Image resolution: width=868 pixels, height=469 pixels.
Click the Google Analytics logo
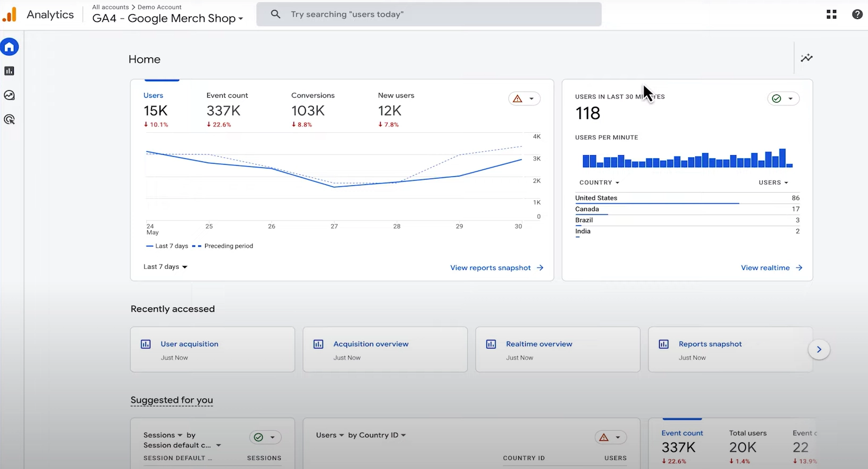pyautogui.click(x=10, y=14)
